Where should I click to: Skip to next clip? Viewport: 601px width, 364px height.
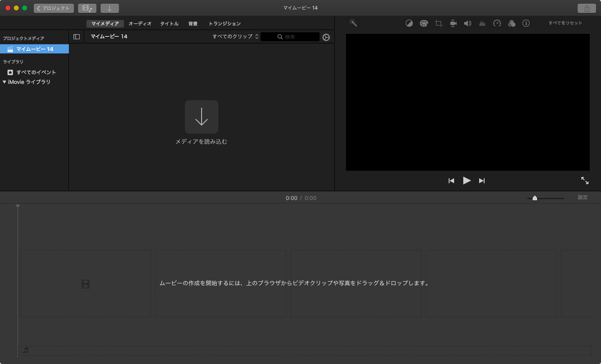(x=482, y=181)
